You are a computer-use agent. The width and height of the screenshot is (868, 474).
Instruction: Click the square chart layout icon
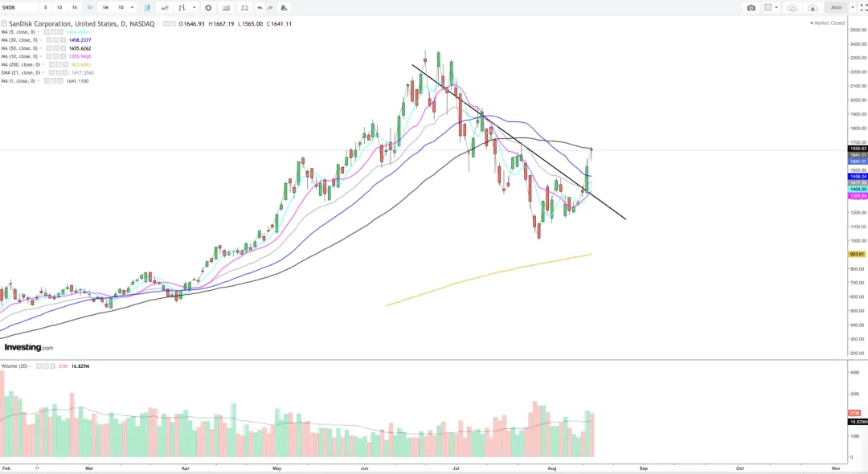[768, 8]
